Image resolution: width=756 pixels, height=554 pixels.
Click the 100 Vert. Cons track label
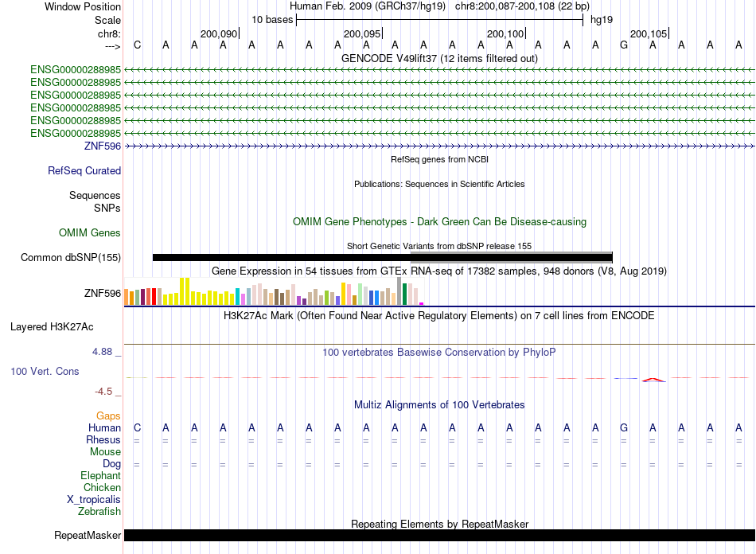pos(45,371)
